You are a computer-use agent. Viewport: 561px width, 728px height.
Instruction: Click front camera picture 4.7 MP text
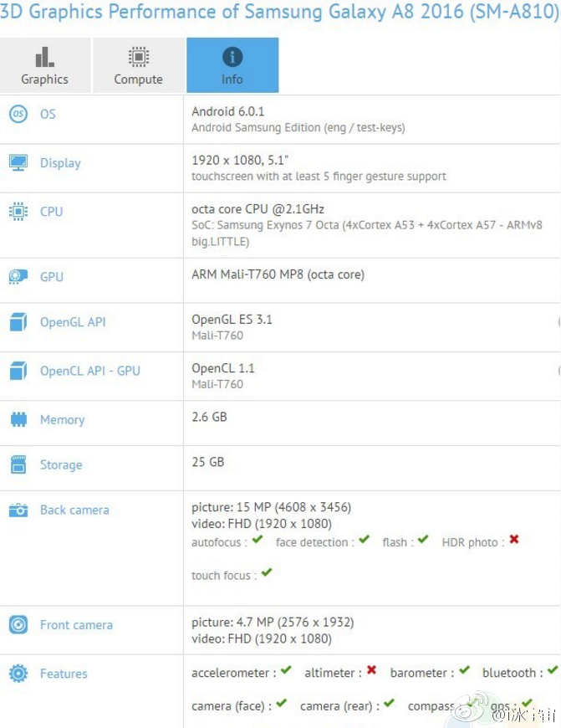coord(273,622)
